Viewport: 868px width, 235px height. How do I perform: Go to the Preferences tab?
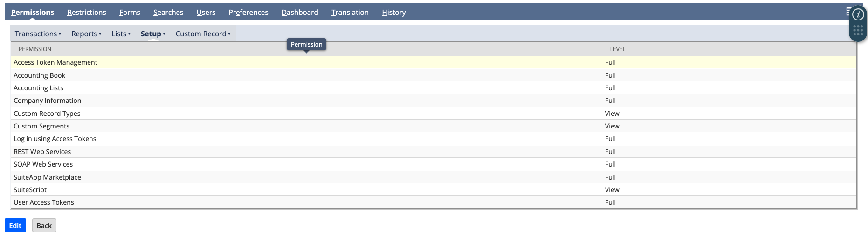point(248,13)
